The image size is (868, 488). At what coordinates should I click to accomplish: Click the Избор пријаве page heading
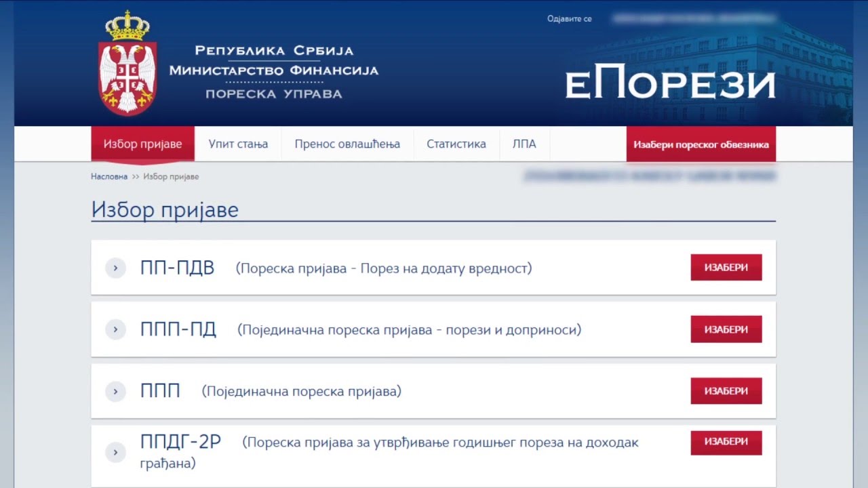click(165, 209)
